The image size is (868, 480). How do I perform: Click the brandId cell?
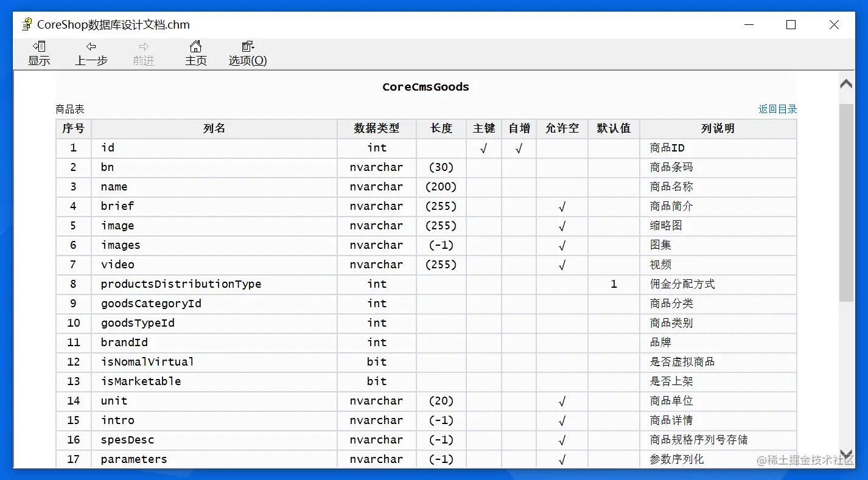[x=214, y=343]
